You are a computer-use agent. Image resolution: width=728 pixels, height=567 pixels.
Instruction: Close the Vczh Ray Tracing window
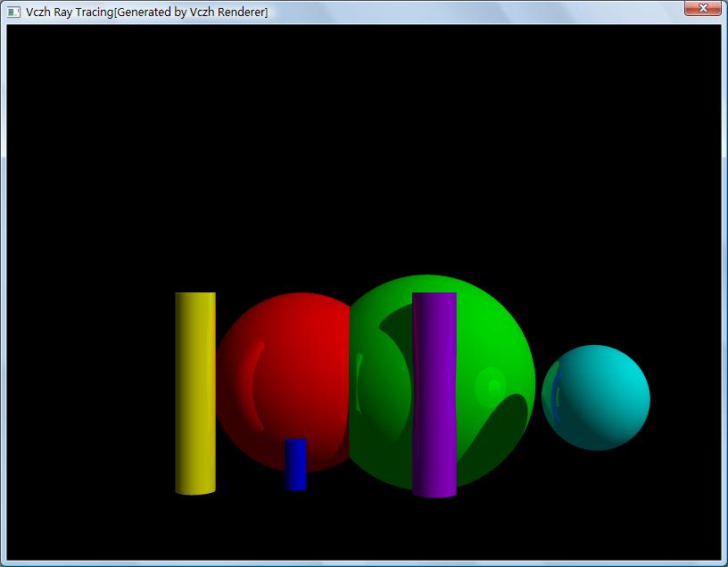click(x=702, y=8)
